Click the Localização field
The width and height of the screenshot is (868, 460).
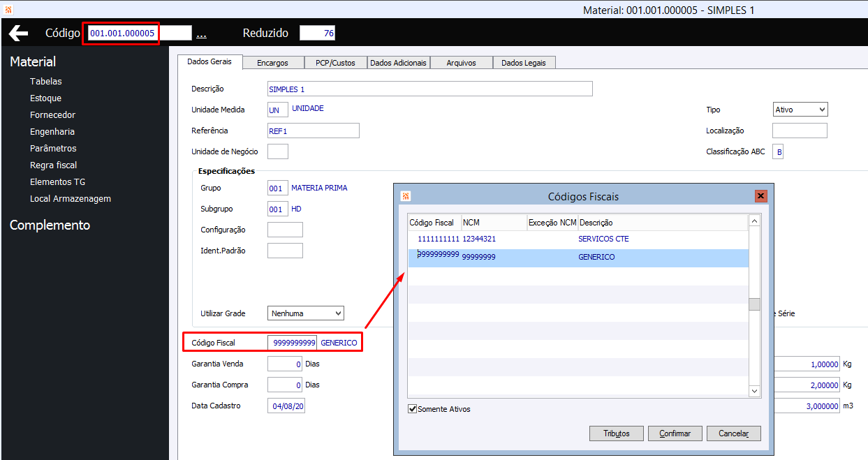coord(800,131)
